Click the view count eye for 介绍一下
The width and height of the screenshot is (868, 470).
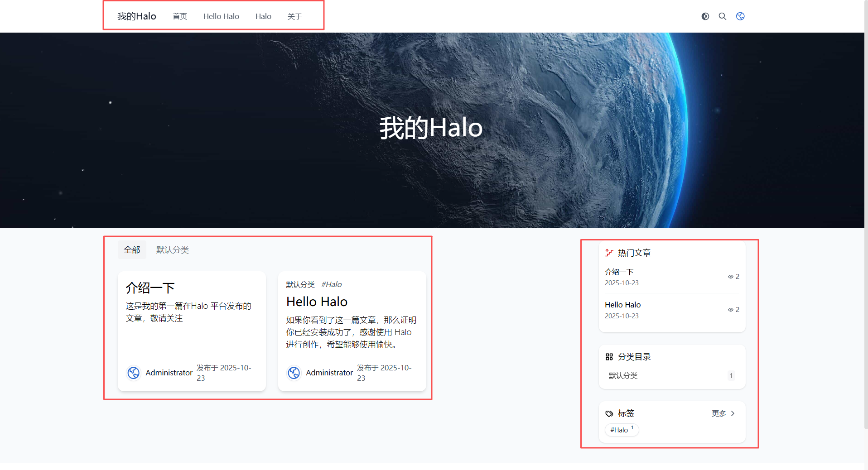[730, 277]
